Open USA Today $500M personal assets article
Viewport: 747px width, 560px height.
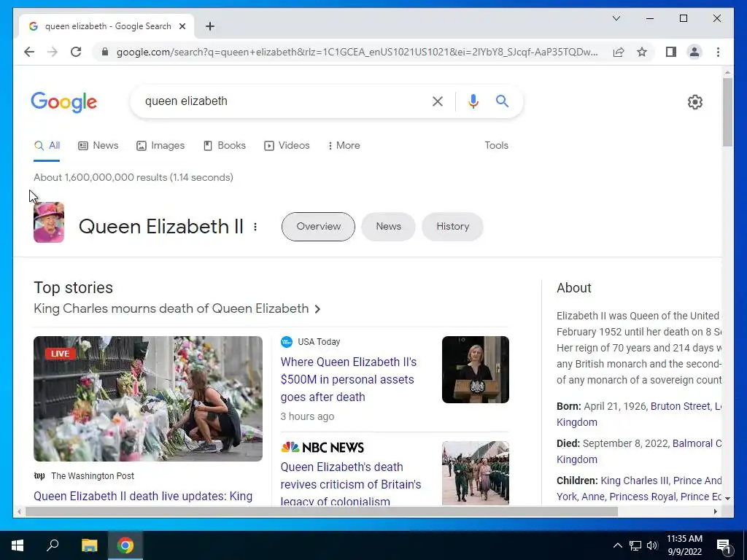point(348,379)
